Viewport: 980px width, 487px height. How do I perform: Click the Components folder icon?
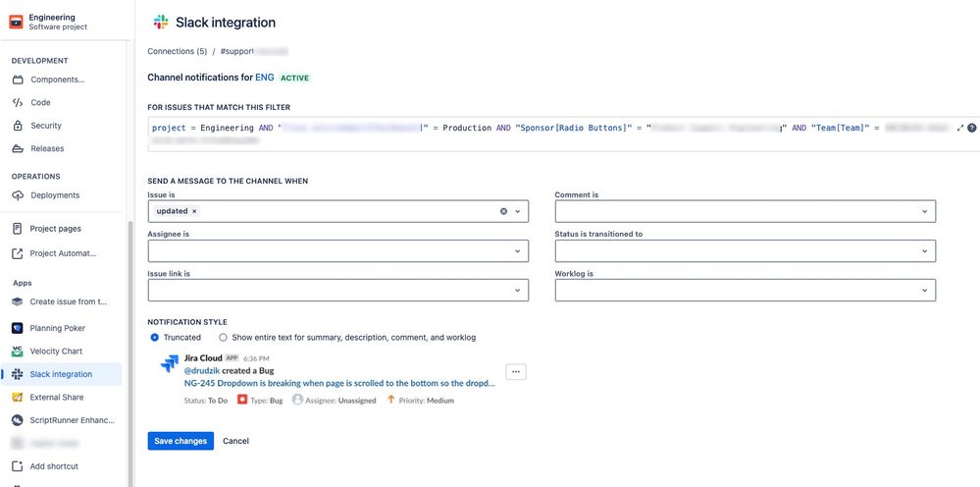[x=18, y=80]
